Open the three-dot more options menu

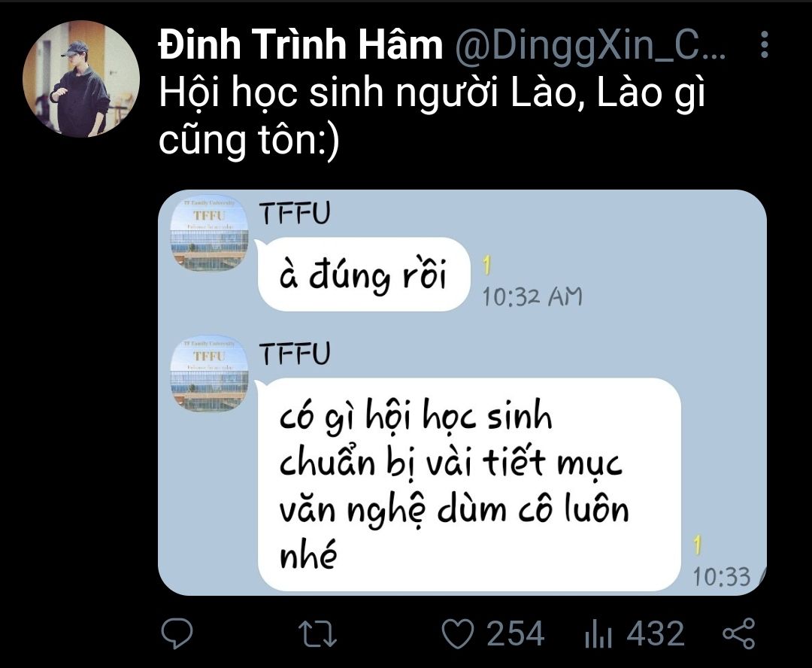pyautogui.click(x=764, y=44)
